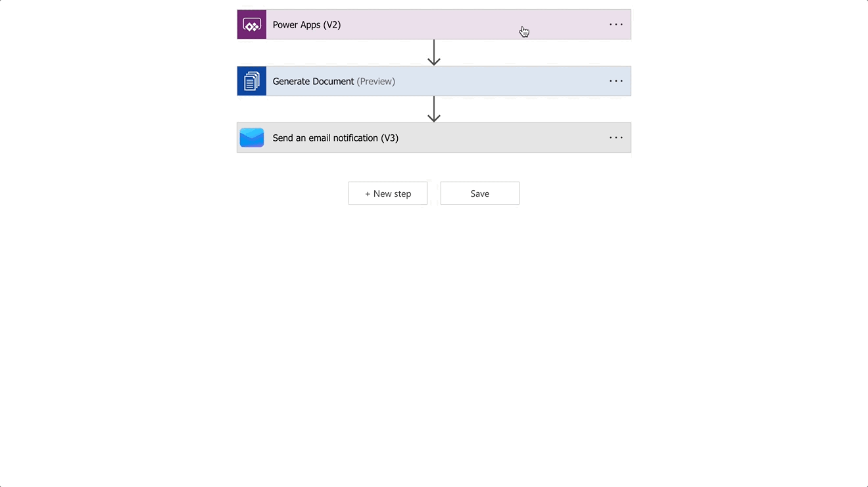The width and height of the screenshot is (868, 487).
Task: Open the Generate Document ellipsis menu
Action: click(615, 80)
